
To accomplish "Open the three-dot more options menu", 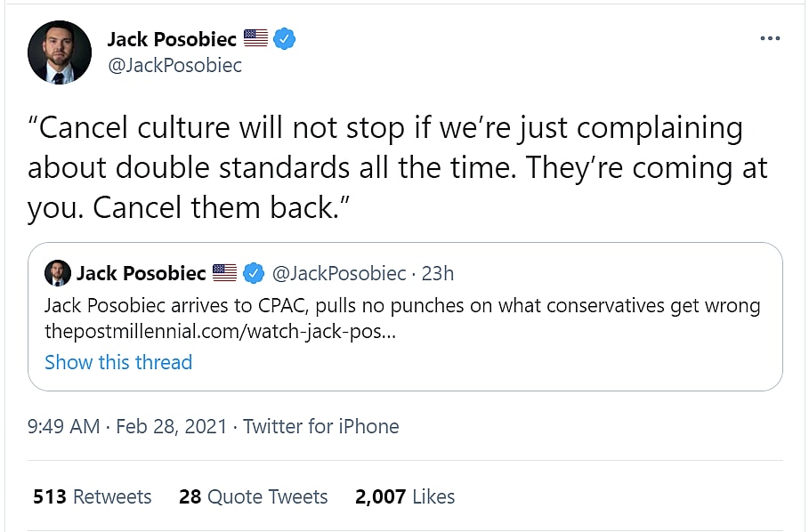I will pos(770,39).
